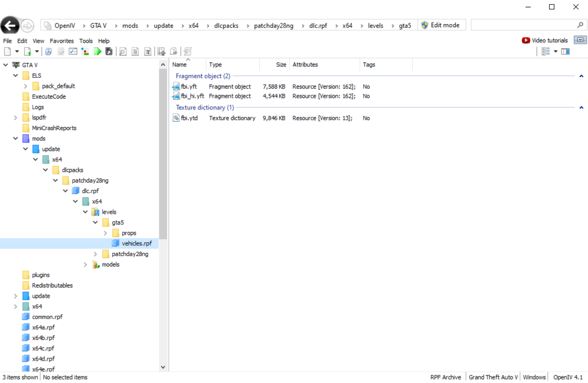588x383 pixels.
Task: Open the Tools menu
Action: [x=85, y=41]
